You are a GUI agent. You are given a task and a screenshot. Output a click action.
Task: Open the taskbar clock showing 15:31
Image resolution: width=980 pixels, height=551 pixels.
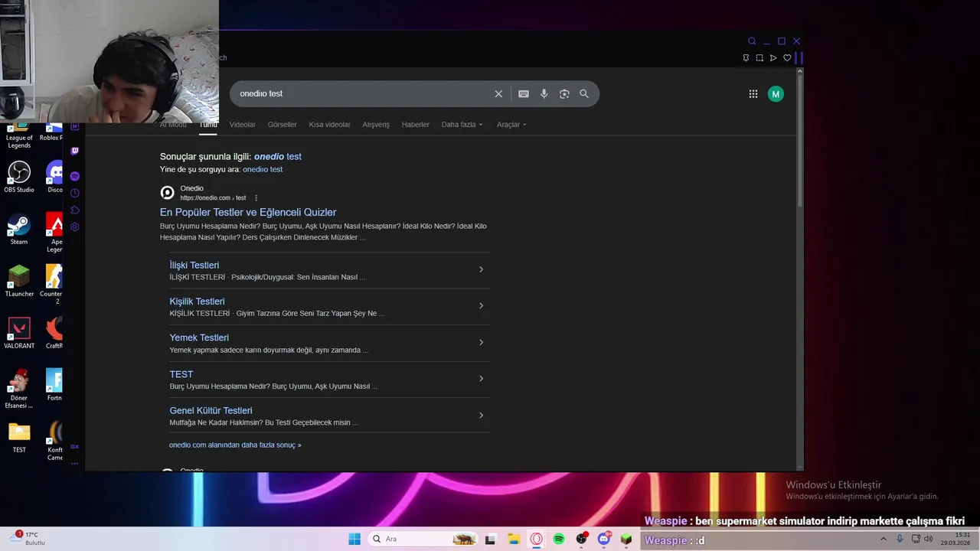(x=957, y=539)
